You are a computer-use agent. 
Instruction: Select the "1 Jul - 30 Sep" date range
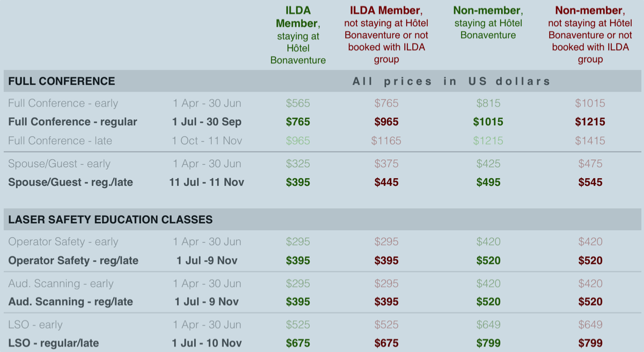pyautogui.click(x=207, y=122)
